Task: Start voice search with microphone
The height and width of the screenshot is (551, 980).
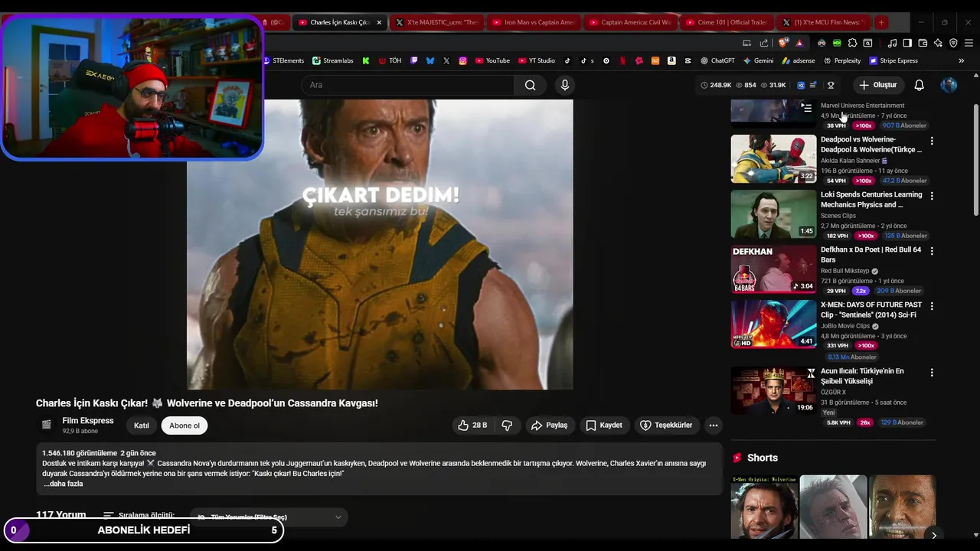Action: point(565,85)
